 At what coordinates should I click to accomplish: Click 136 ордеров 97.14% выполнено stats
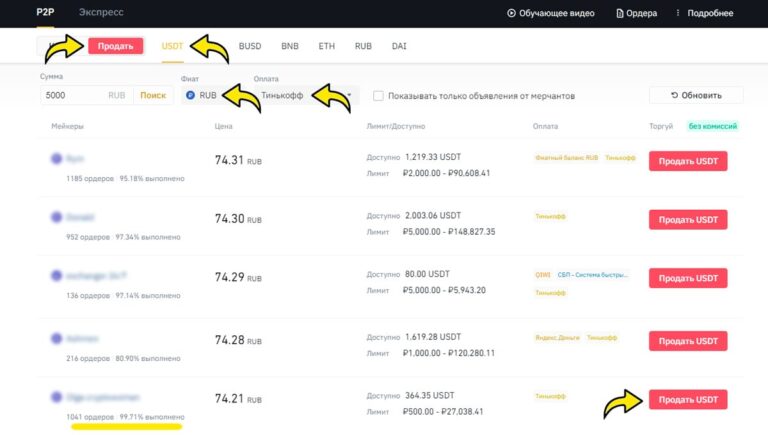pos(123,295)
